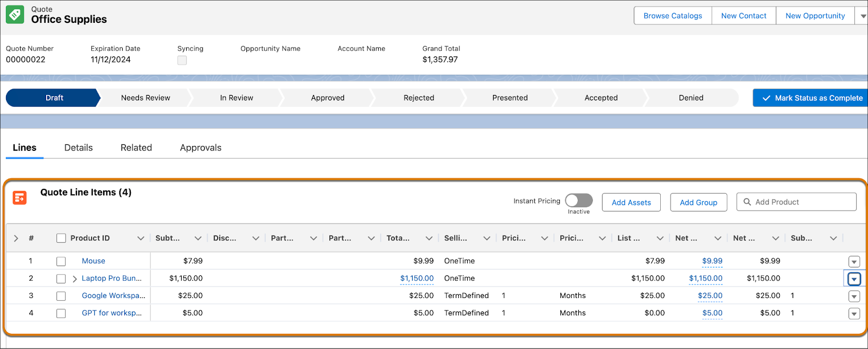Edit the $25.00 net price link for Google Workspace
The image size is (868, 349).
point(710,296)
